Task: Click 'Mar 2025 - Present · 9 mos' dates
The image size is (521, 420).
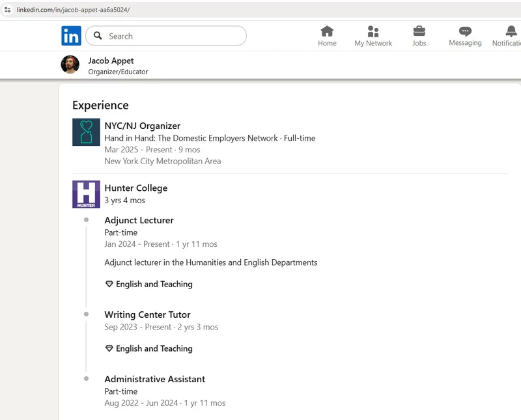Action: (x=152, y=150)
